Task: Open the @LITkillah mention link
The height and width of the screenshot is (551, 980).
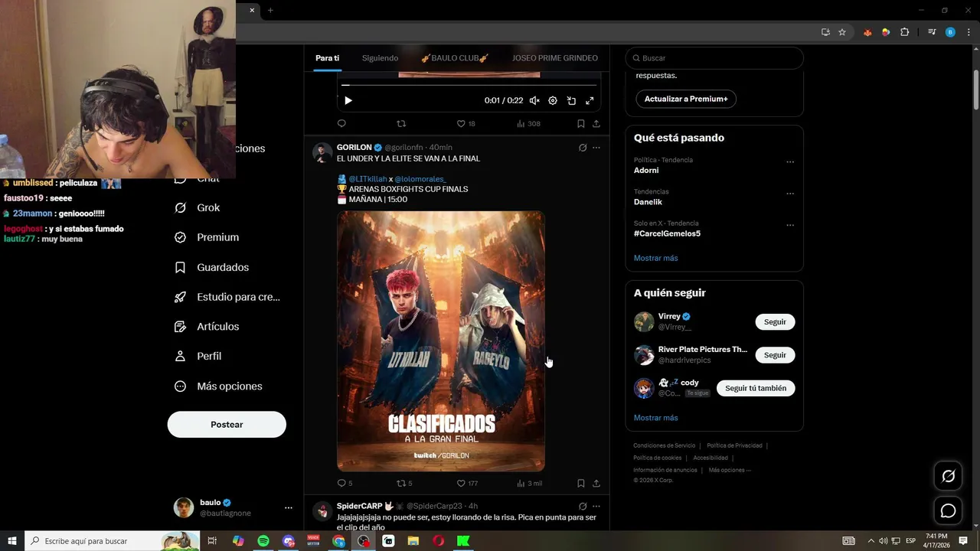Action: coord(367,179)
